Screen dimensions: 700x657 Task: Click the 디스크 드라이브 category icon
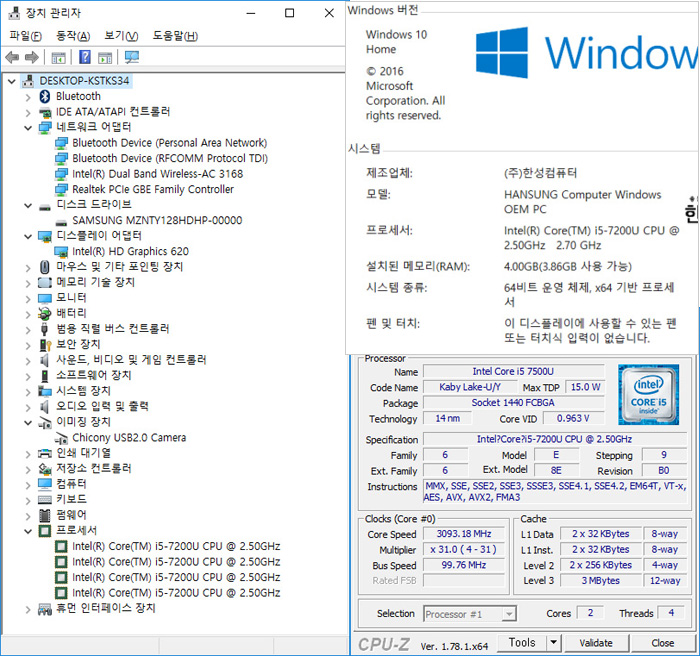tap(45, 206)
